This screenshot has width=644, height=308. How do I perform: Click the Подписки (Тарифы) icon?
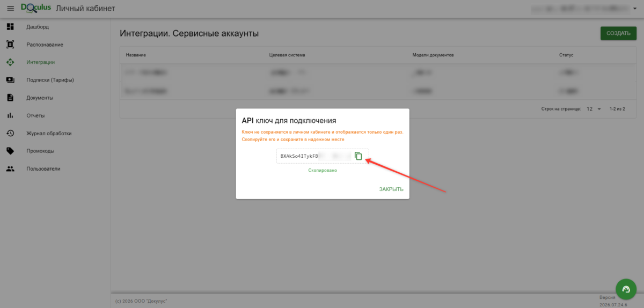10,80
